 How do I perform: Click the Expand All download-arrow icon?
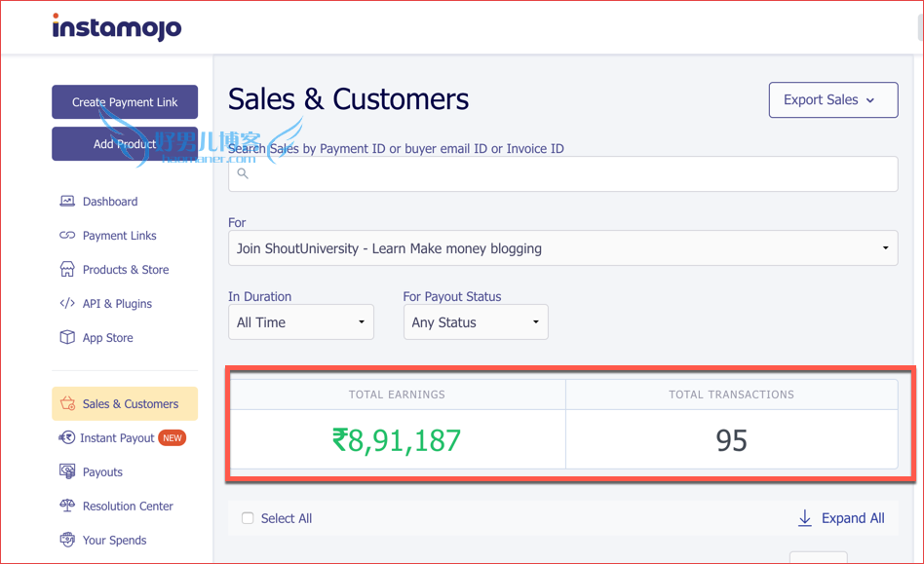tap(804, 518)
